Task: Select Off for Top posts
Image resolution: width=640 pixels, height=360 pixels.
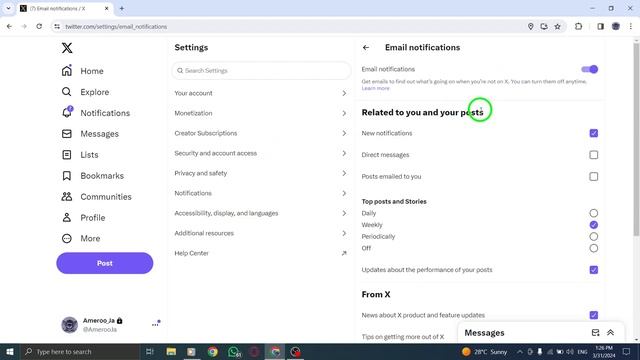Action: [593, 248]
